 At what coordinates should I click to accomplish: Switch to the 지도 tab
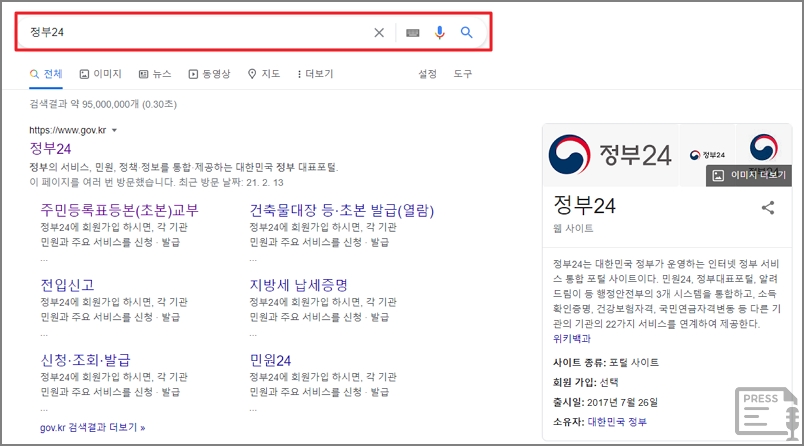tap(264, 74)
